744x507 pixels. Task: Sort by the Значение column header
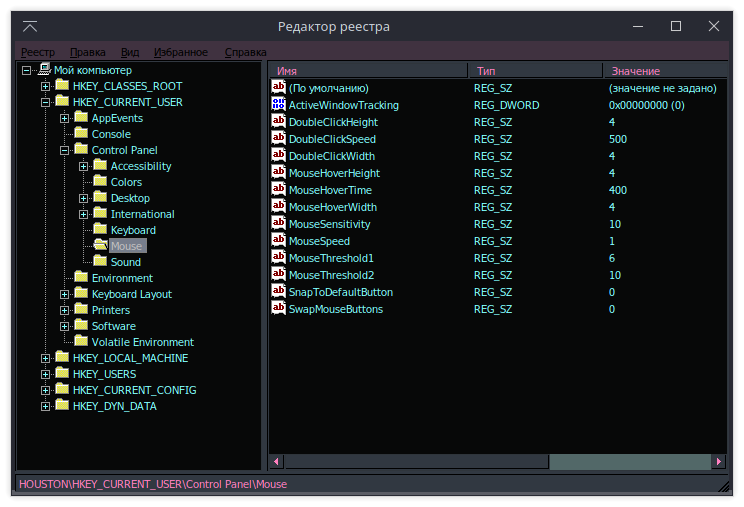(x=665, y=71)
